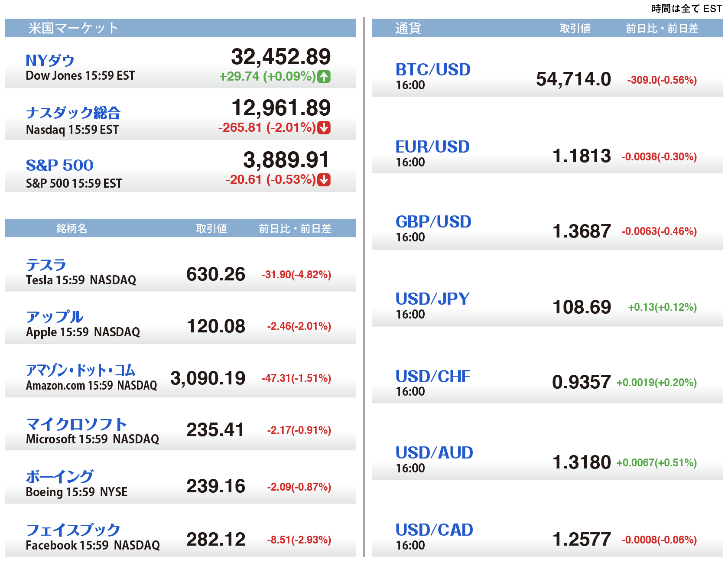Select the アップル stock name

click(55, 317)
